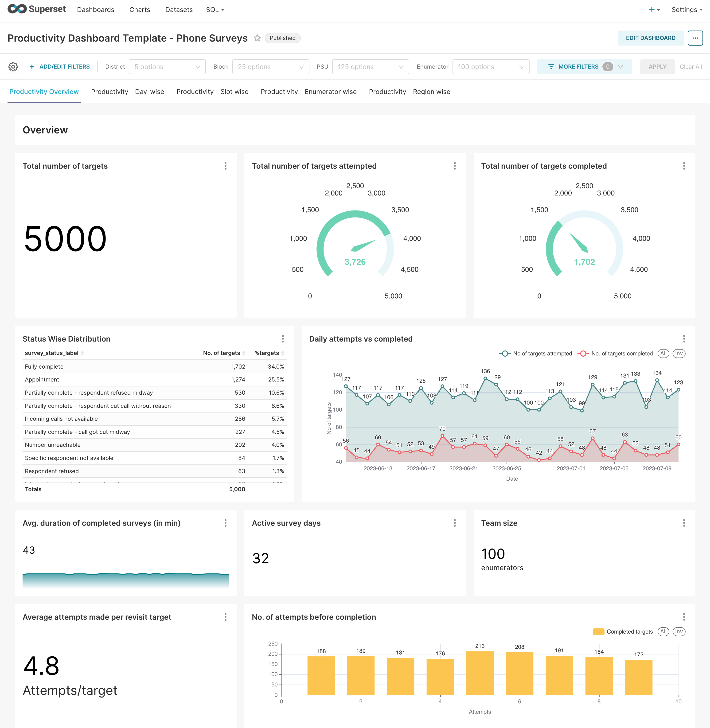Switch to Productivity - Slot wise tab
The image size is (710, 728).
point(212,92)
